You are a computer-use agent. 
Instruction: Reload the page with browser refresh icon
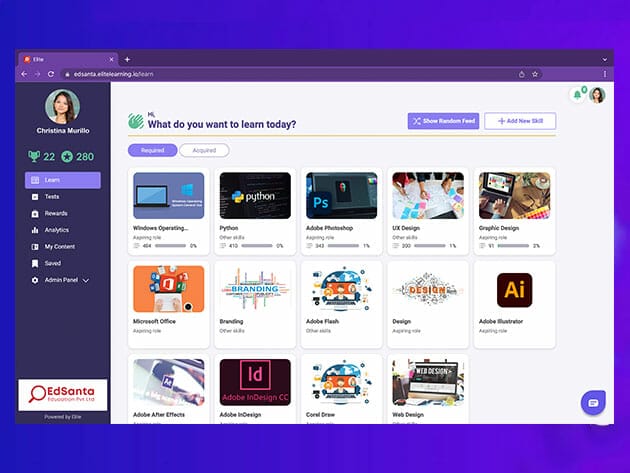tap(51, 74)
